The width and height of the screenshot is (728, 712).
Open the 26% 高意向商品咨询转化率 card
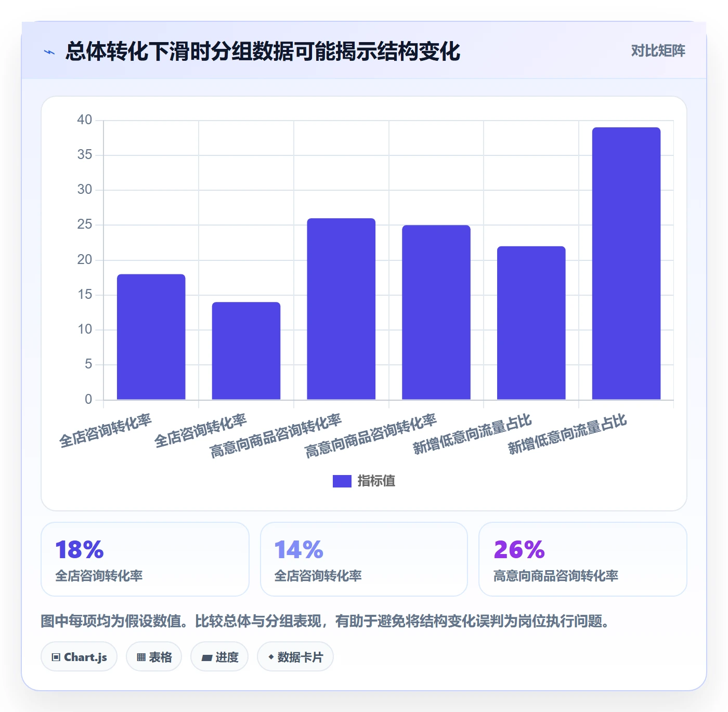coord(583,559)
